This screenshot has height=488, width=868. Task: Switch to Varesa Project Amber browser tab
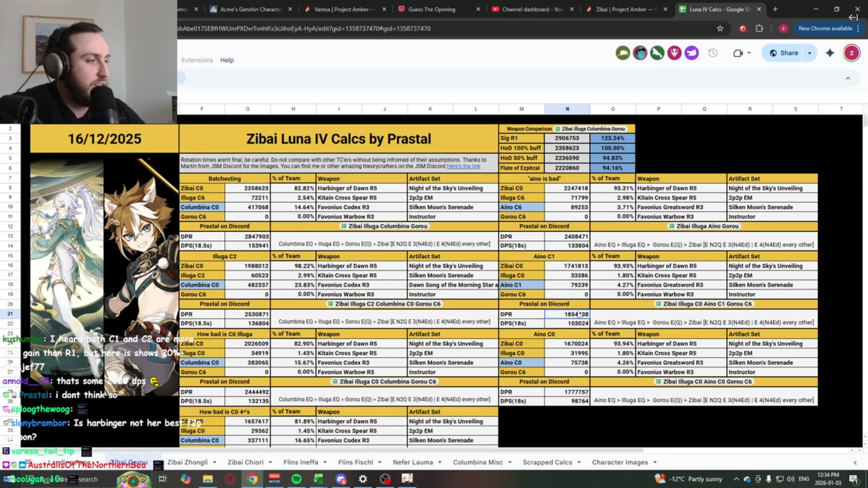point(344,9)
